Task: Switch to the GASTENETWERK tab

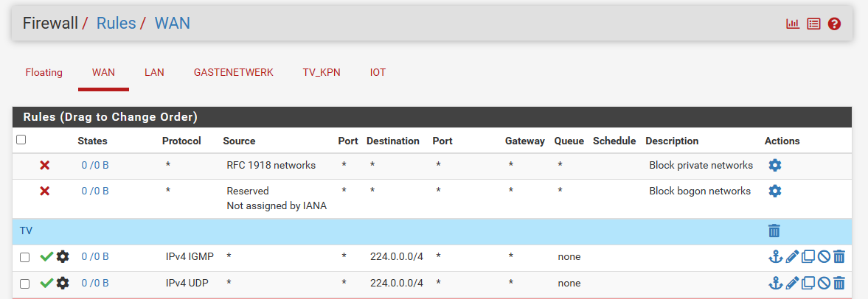Action: coord(234,72)
